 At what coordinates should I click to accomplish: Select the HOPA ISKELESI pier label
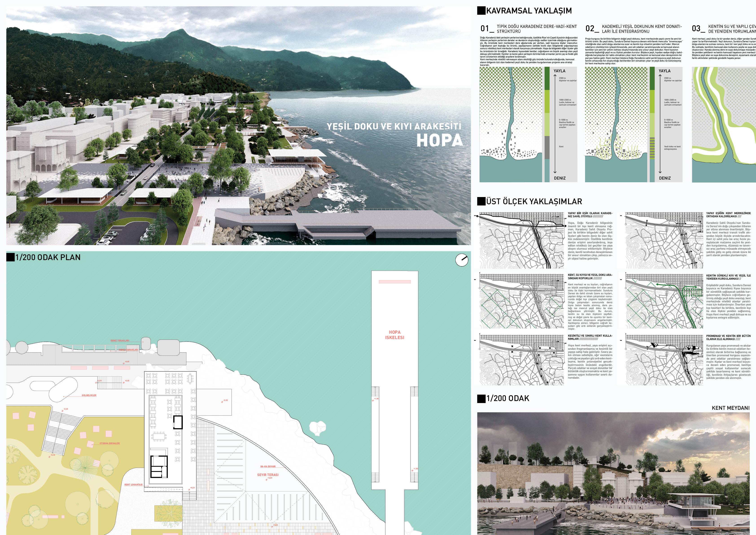click(x=394, y=335)
